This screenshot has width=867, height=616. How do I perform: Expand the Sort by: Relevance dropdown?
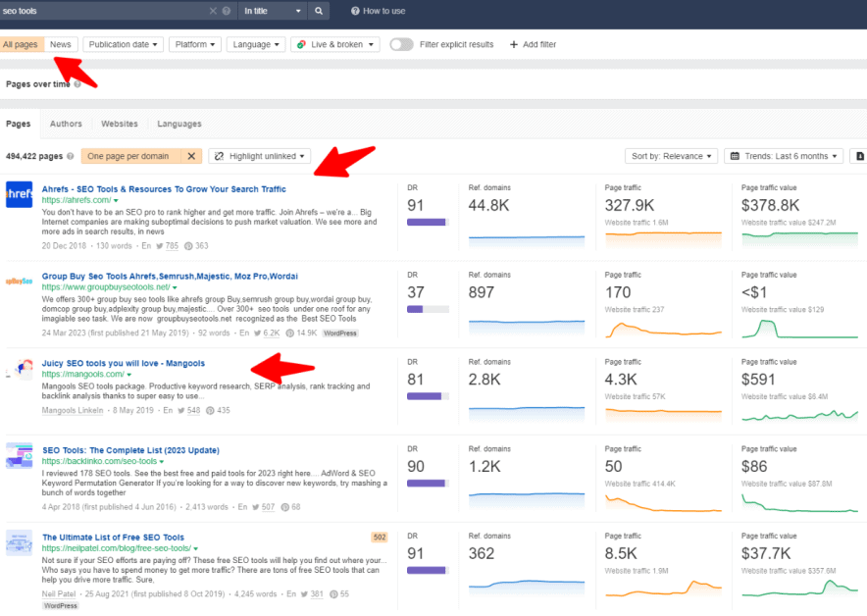tap(671, 156)
